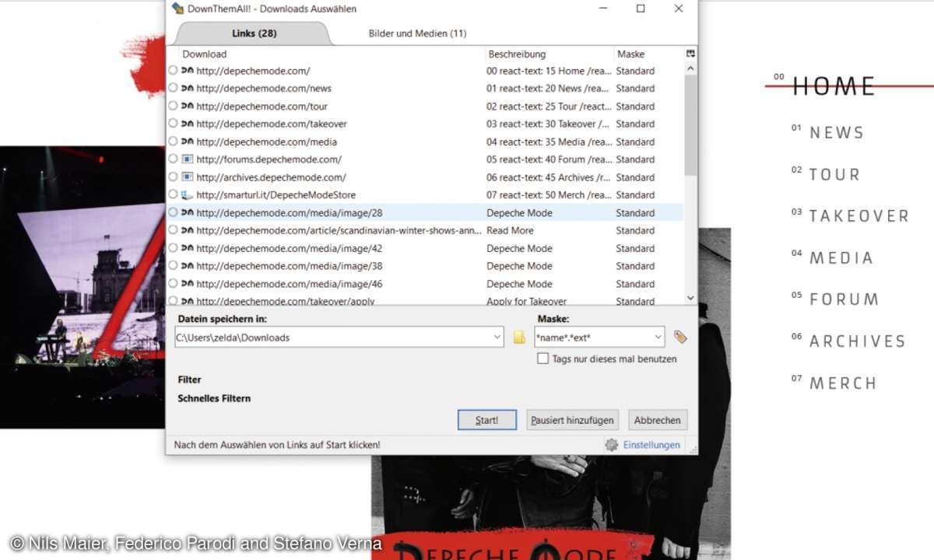934x560 pixels.
Task: Select the radio for depechemode.com/news link
Action: (173, 88)
